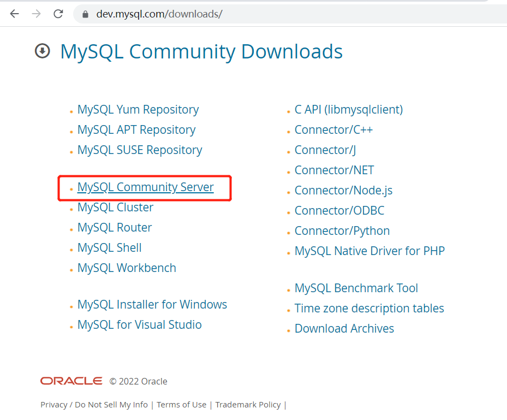The width and height of the screenshot is (507, 420).
Task: Open the Terms of Use footer link
Action: tap(181, 405)
